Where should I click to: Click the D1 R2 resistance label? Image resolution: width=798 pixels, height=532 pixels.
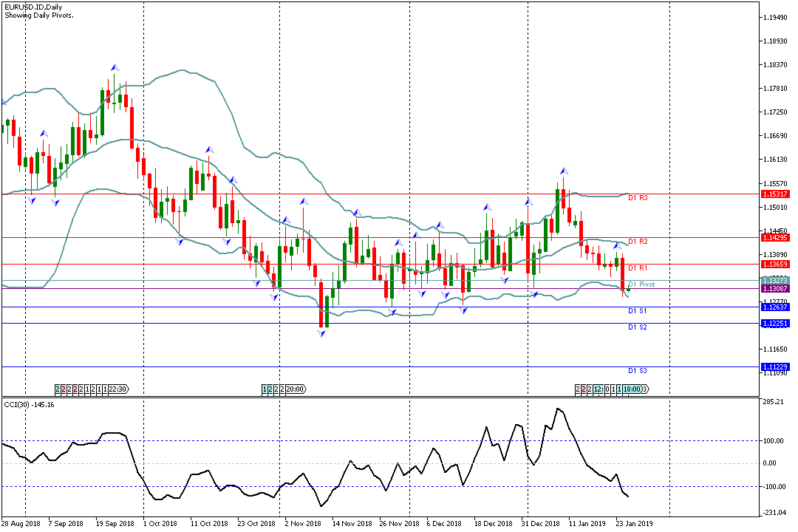(x=638, y=242)
